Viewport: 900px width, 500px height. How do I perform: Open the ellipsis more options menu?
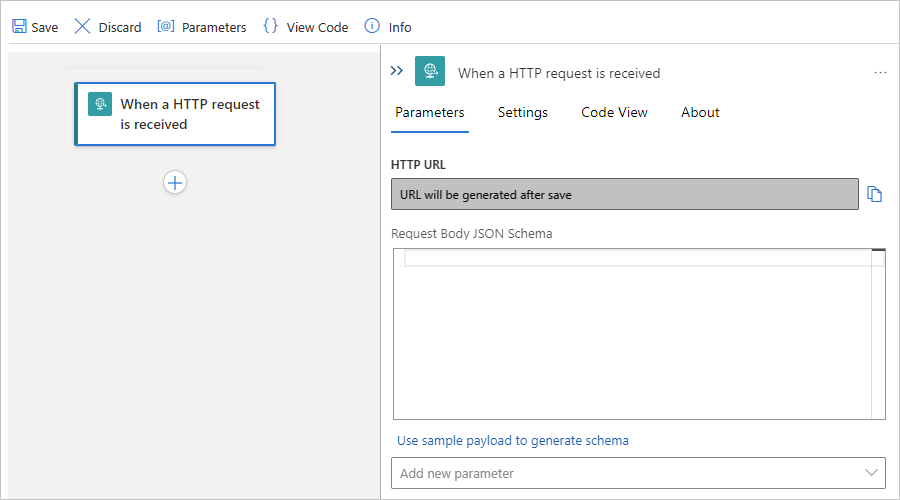click(880, 72)
